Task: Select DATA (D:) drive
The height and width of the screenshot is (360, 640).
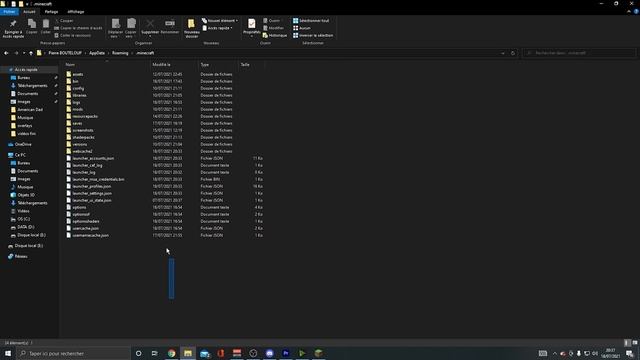Action: click(25, 227)
